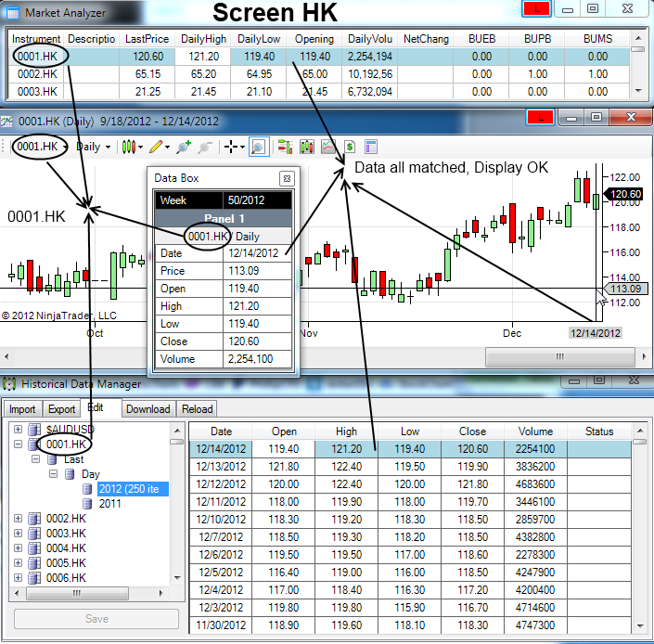654x644 pixels.
Task: Expand the 0002.HK tree node
Action: (18, 519)
